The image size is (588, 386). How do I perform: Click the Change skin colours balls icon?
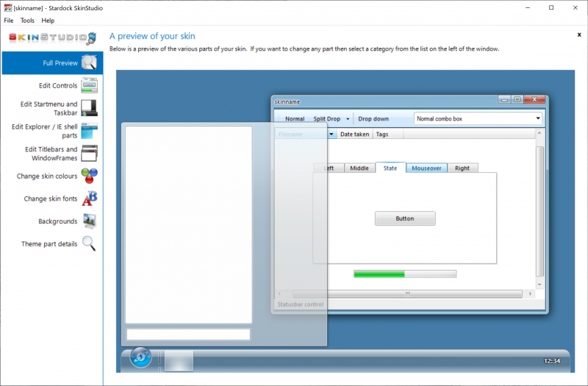point(89,176)
